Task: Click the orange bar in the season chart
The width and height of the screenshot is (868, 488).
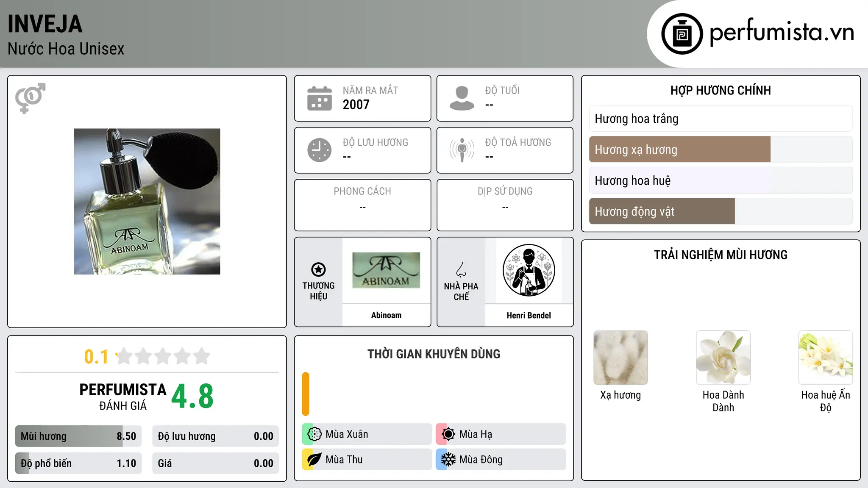Action: pyautogui.click(x=306, y=394)
